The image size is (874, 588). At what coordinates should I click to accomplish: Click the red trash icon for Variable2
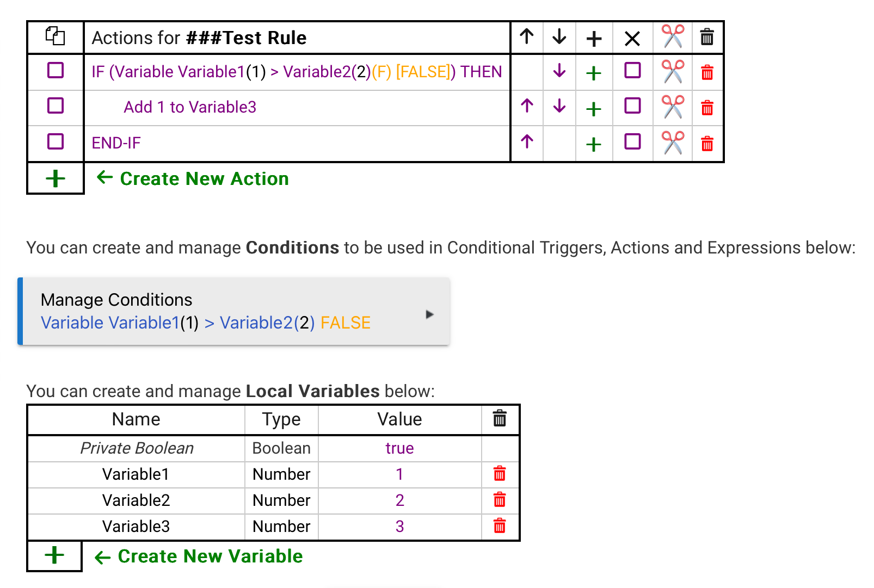coord(499,500)
